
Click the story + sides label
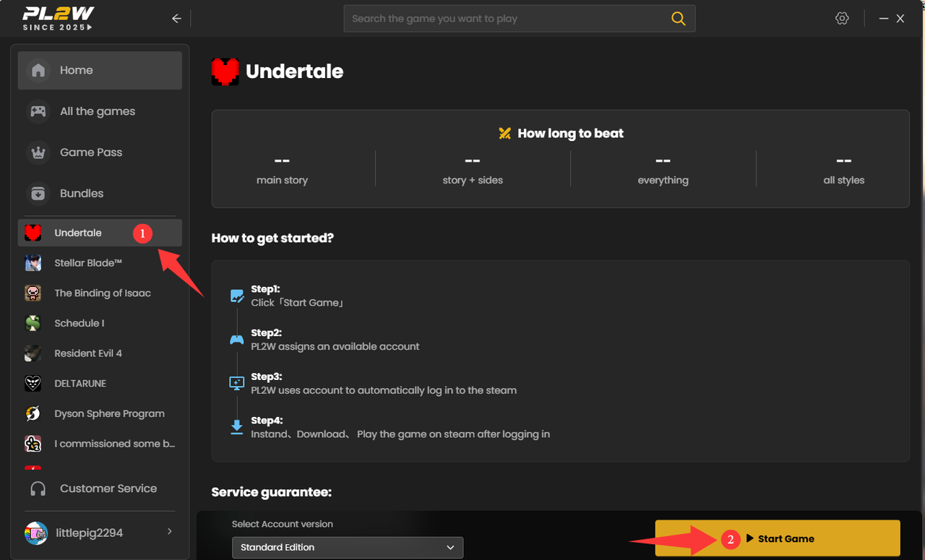473,180
